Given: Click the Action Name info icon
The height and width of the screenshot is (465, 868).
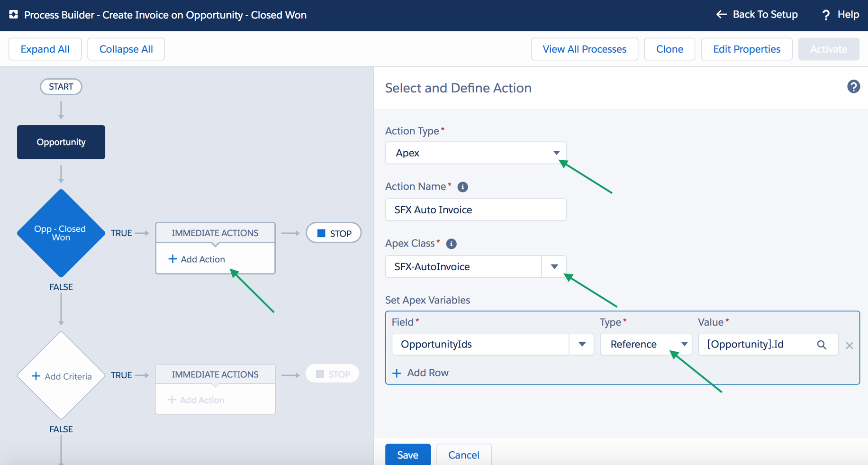Looking at the screenshot, I should point(463,187).
